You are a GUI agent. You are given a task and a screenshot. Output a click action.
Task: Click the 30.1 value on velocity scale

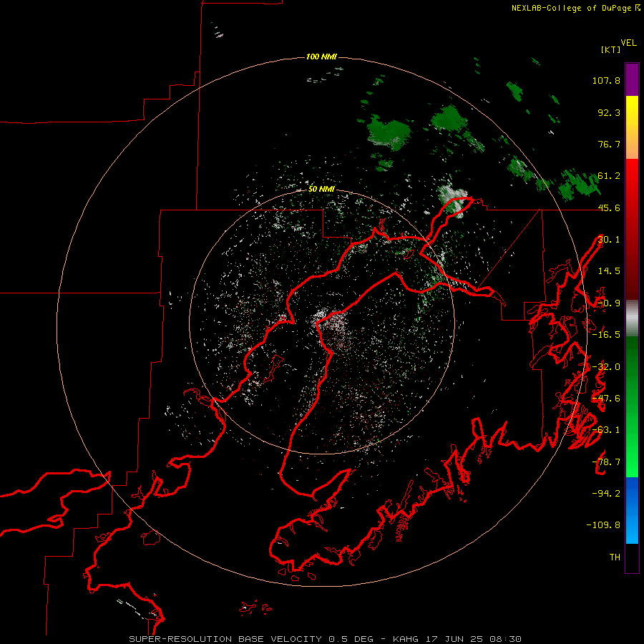pos(609,240)
